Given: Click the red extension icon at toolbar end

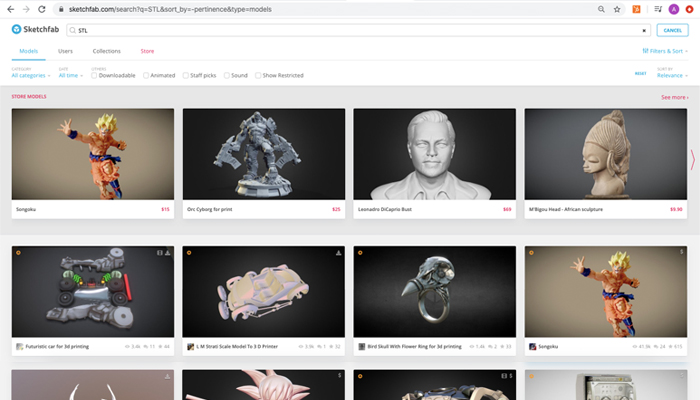Looking at the screenshot, I should [690, 9].
